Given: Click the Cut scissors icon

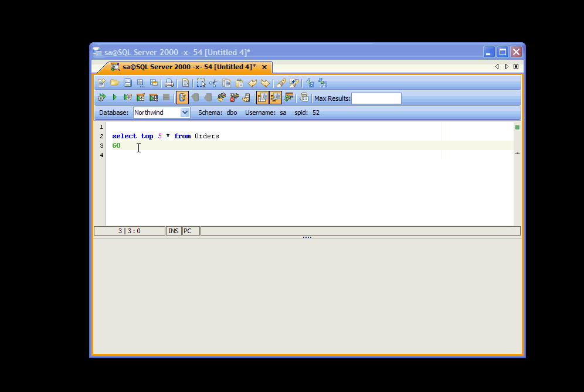Looking at the screenshot, I should click(213, 83).
